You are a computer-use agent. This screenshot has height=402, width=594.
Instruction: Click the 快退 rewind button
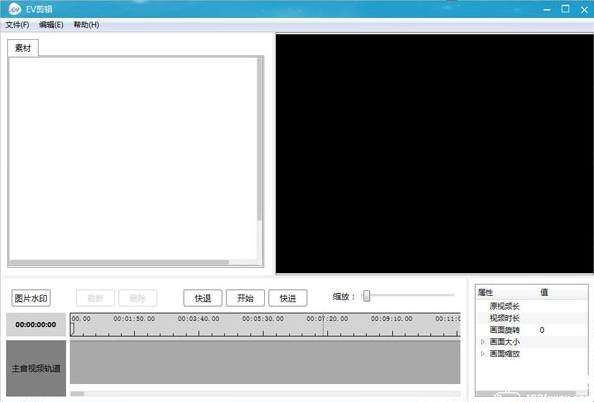(203, 298)
